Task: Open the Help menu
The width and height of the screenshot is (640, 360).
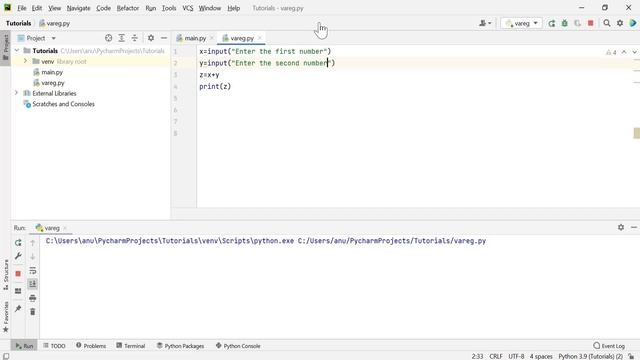Action: pos(233,8)
